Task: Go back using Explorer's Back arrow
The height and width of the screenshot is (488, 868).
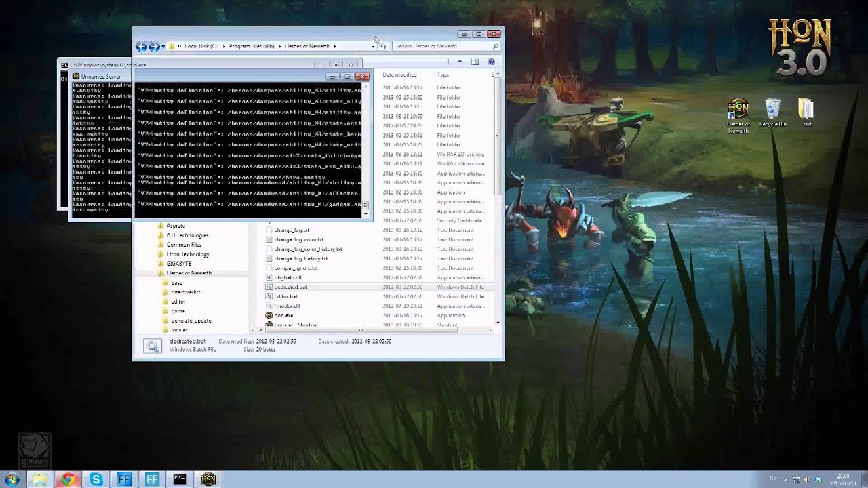Action: point(141,46)
